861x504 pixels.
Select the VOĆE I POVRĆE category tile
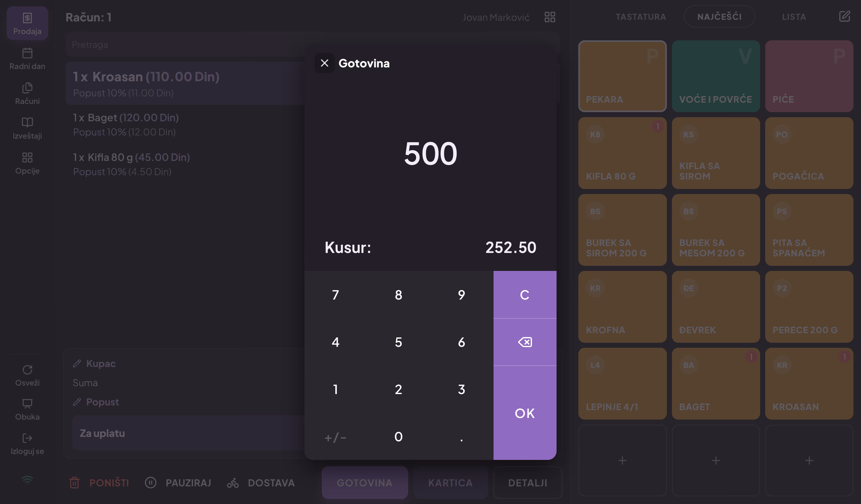click(x=716, y=76)
